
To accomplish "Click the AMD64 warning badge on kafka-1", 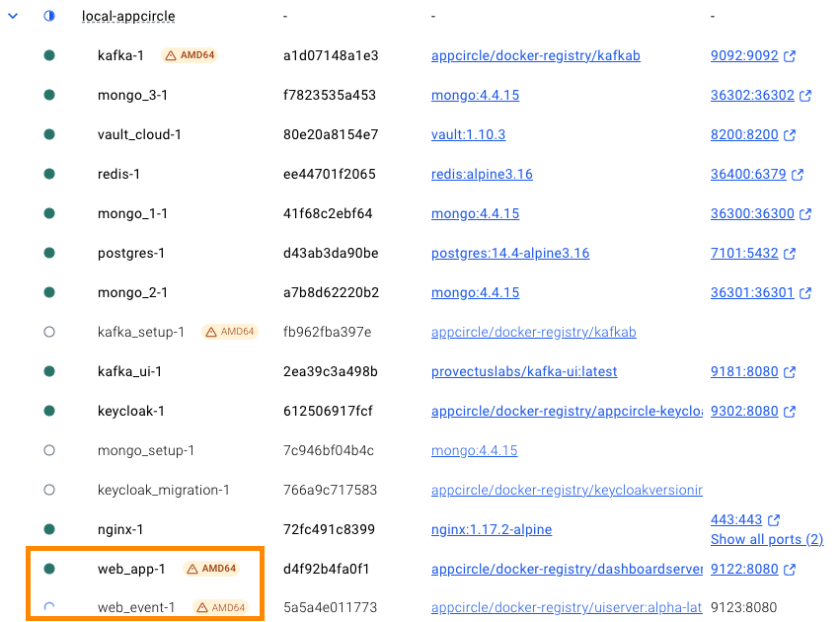I will pos(190,55).
